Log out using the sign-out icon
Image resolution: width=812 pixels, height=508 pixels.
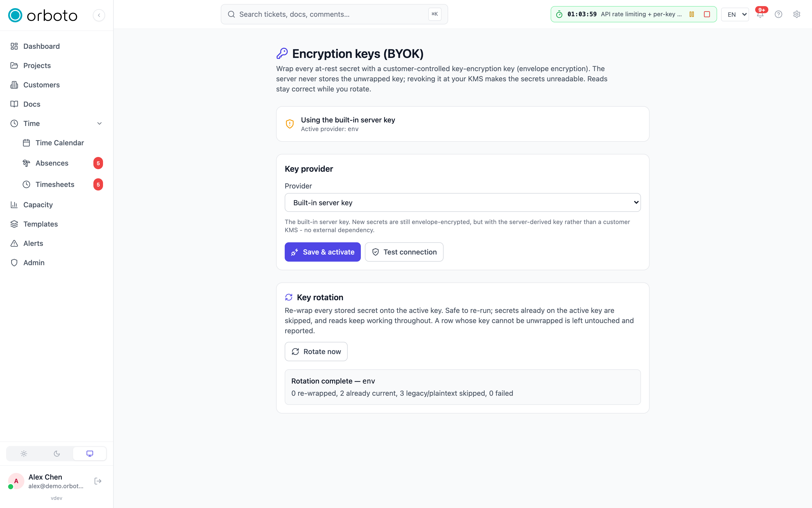[x=98, y=482]
